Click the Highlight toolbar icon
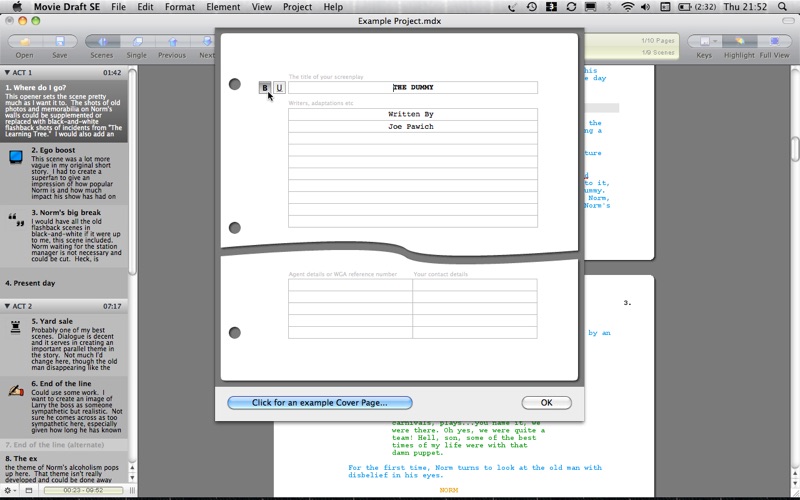 click(739, 42)
